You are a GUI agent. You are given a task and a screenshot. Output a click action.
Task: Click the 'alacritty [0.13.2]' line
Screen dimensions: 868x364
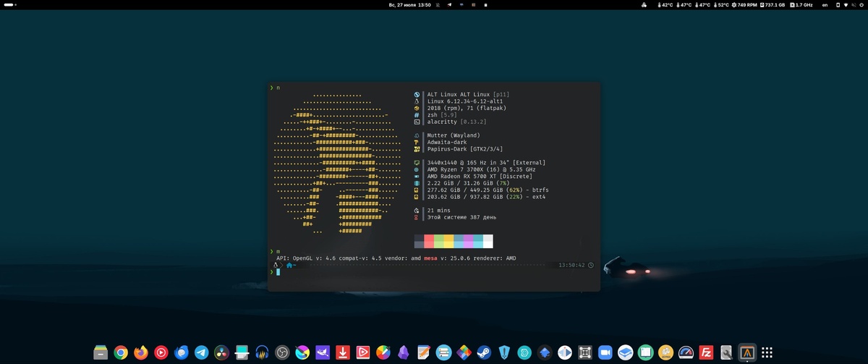(x=457, y=122)
